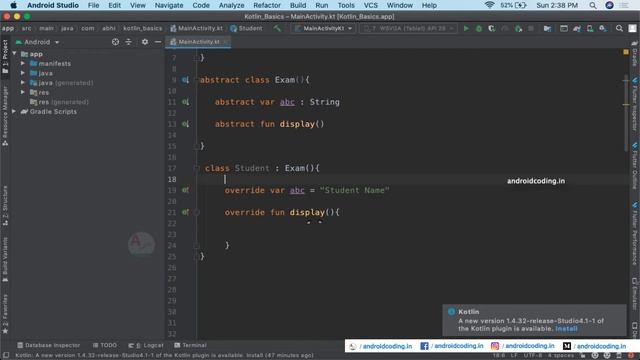Toggle the Favorites tool window
This screenshot has height=360, width=640.
point(5,314)
